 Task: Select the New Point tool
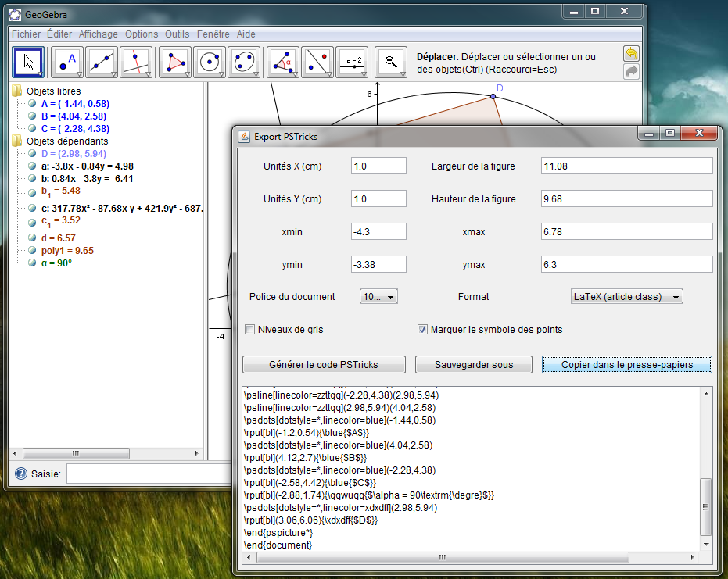pos(67,62)
